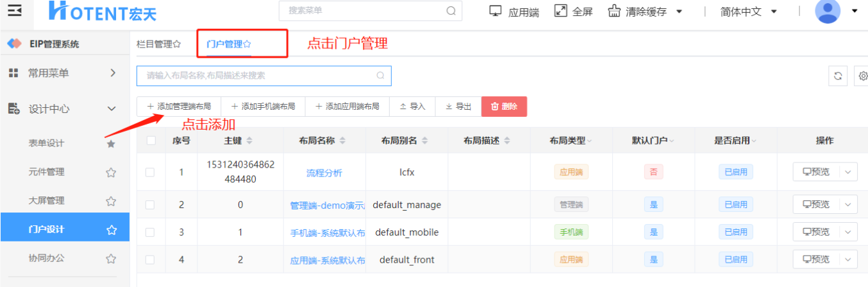Click 预览 for 流程分析 row
This screenshot has width=868, height=287.
point(817,172)
